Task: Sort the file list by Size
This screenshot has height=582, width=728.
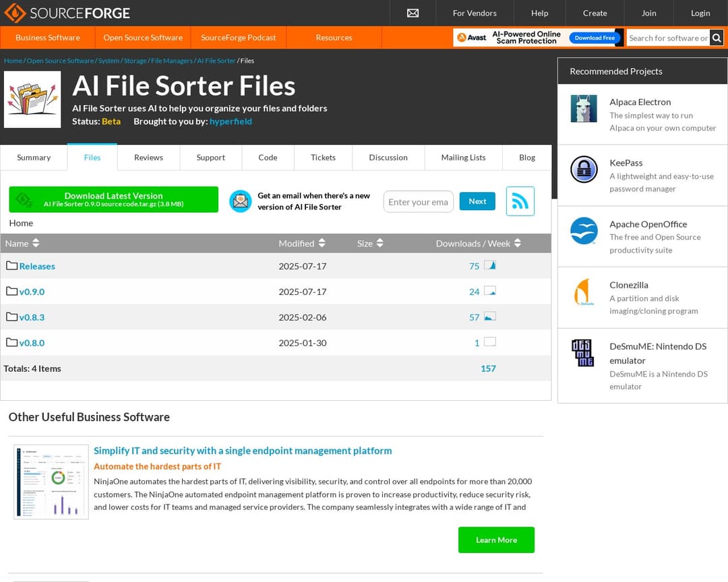Action: click(370, 243)
